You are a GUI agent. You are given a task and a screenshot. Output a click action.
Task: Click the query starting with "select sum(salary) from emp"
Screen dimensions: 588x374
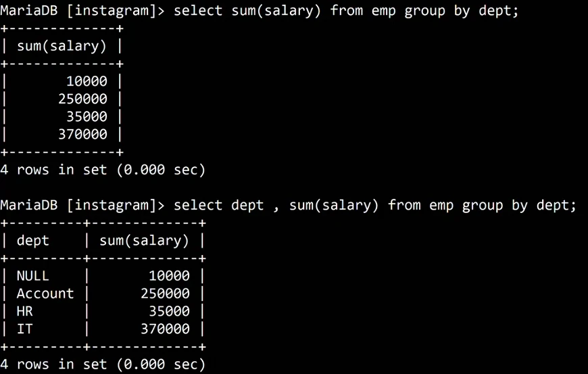(x=346, y=11)
